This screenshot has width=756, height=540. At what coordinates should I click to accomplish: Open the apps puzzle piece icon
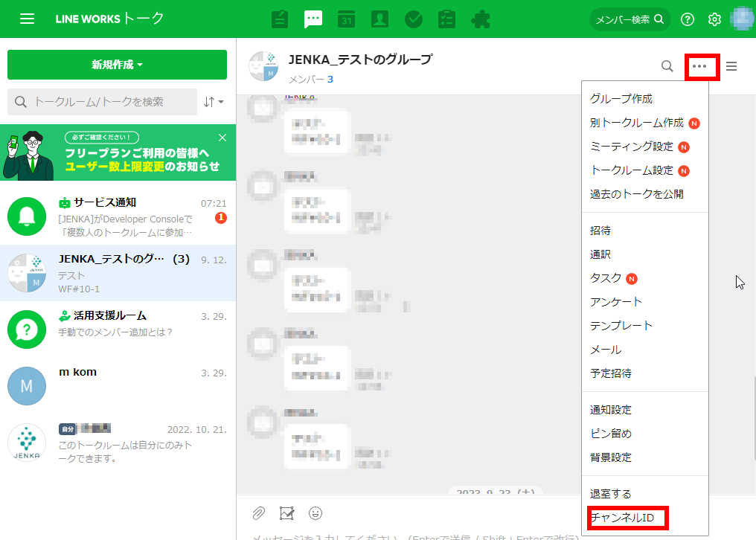coord(481,19)
